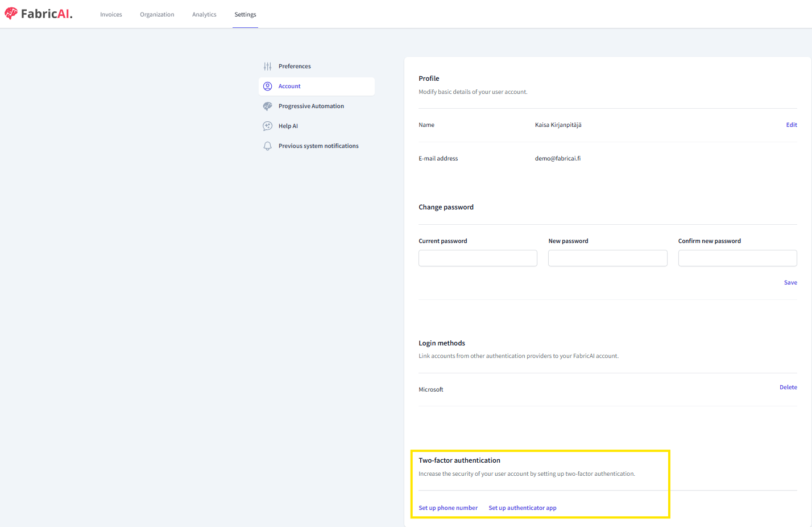Click the Progressive Automation brain icon
Image resolution: width=812 pixels, height=527 pixels.
point(267,106)
